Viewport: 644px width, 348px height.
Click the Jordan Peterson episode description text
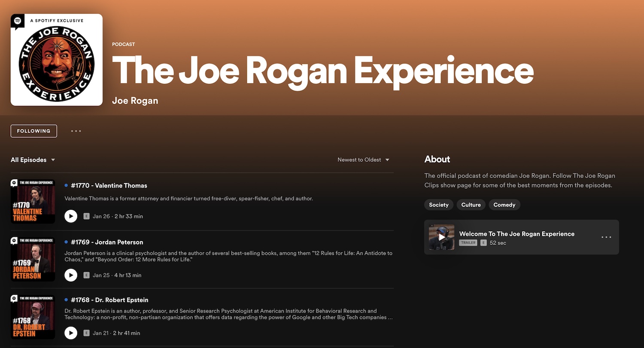tap(228, 257)
